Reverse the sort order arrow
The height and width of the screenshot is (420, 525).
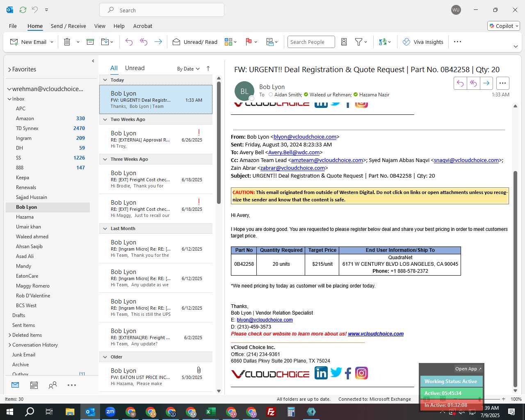tap(208, 68)
